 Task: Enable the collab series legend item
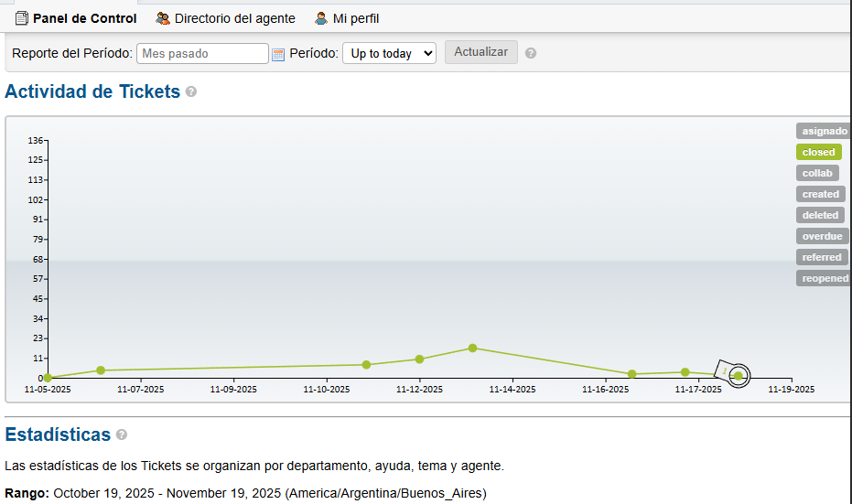[817, 173]
